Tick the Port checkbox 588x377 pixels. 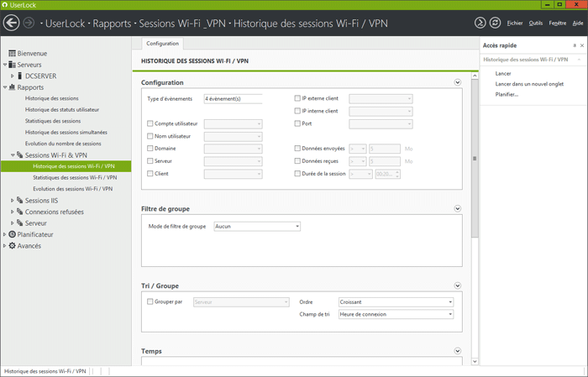click(x=297, y=123)
